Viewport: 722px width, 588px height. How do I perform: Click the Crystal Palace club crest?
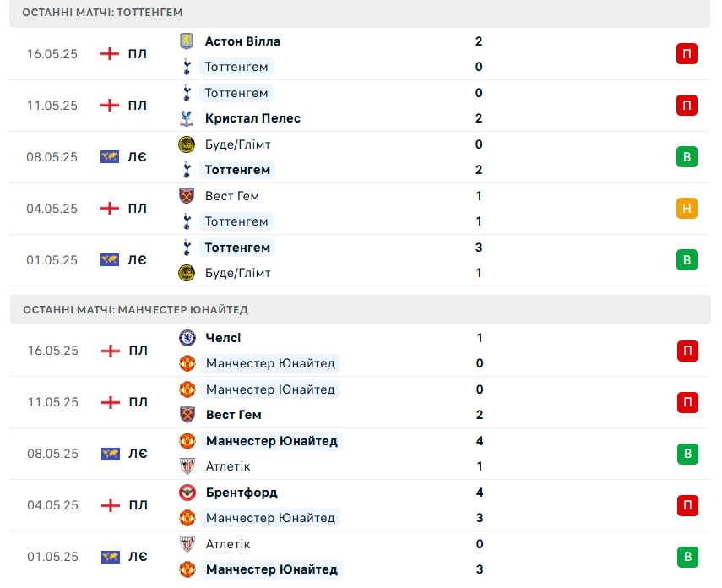187,118
